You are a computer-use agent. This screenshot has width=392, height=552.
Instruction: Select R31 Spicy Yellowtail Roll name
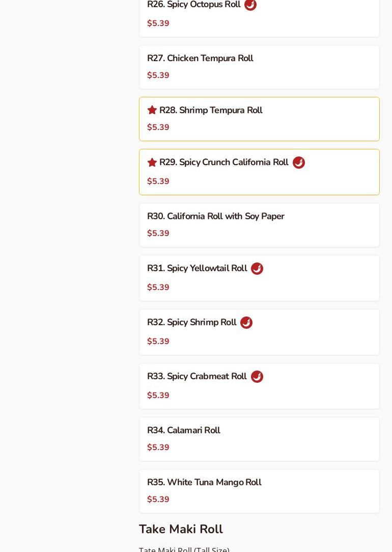(197, 269)
